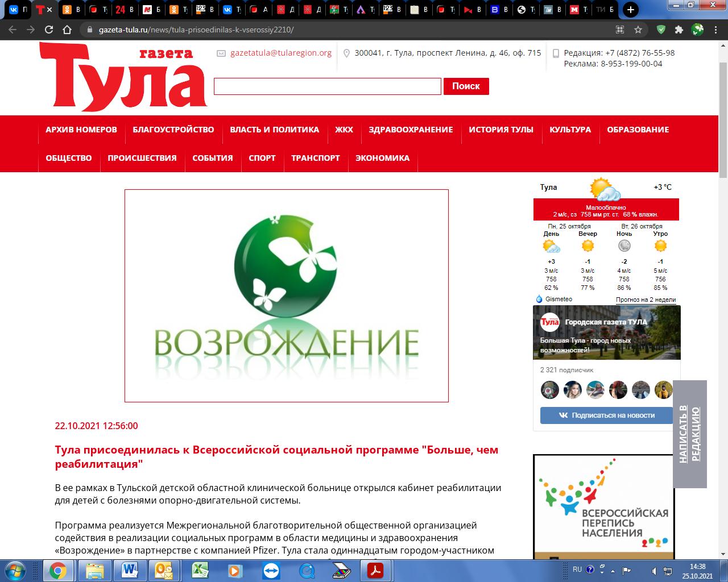
Task: Click the last subscriber avatar in VK widget
Action: [663, 390]
